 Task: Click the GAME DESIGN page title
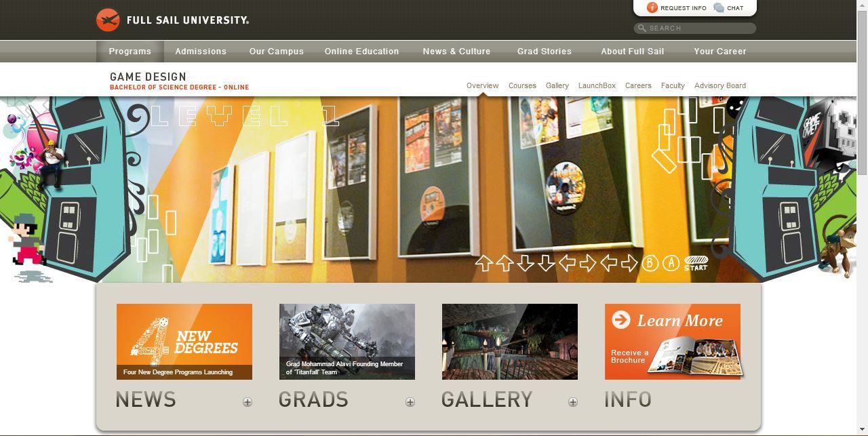click(x=148, y=77)
